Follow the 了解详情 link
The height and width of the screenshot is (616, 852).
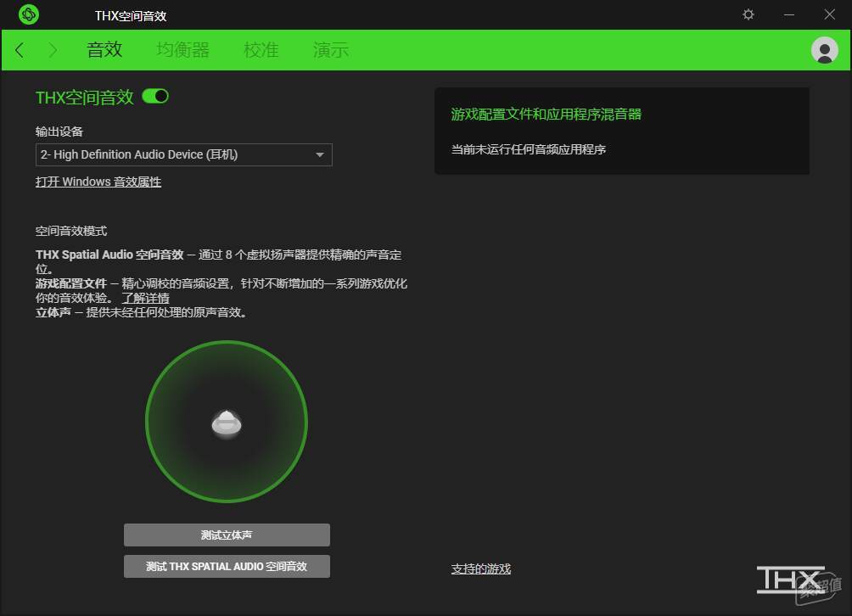[146, 298]
